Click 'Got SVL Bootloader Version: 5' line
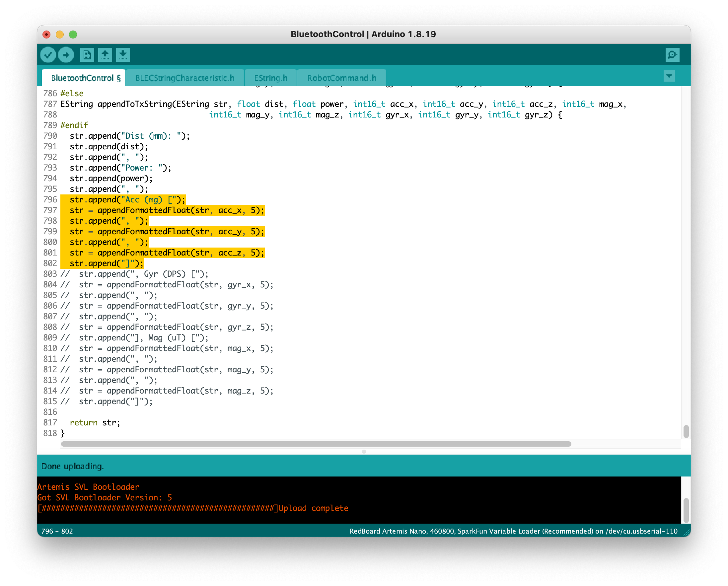The image size is (728, 586). pos(105,497)
